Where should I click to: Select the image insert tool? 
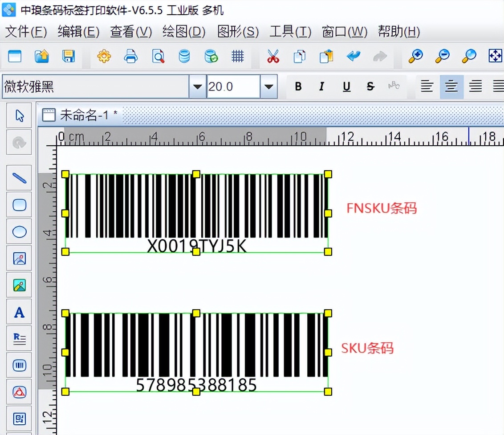(19, 258)
